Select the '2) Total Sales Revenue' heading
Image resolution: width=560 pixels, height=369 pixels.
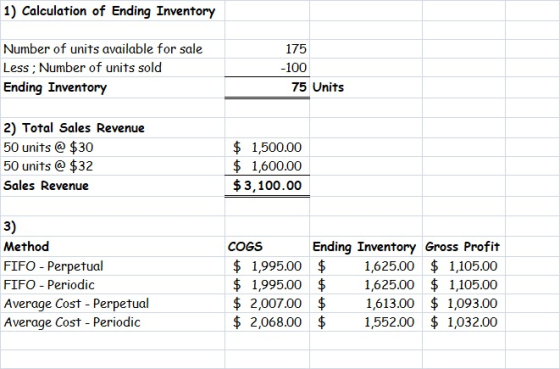(x=112, y=128)
